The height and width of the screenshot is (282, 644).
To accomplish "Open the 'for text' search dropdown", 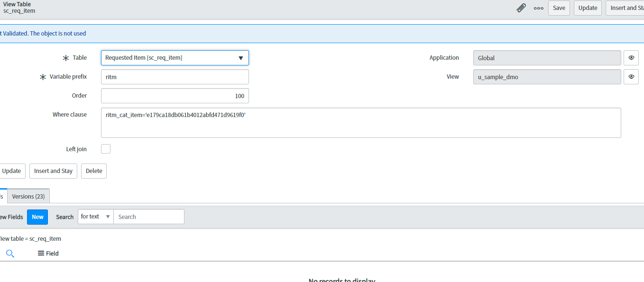I will (96, 217).
